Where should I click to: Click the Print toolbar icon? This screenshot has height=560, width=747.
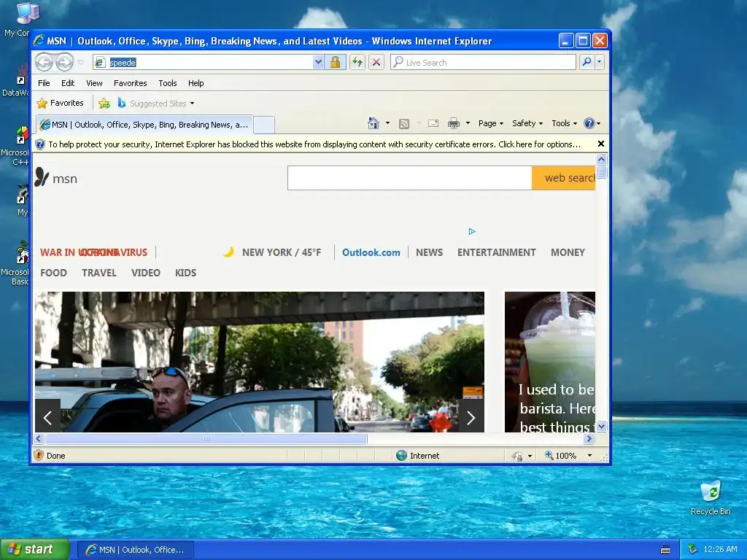(x=454, y=123)
